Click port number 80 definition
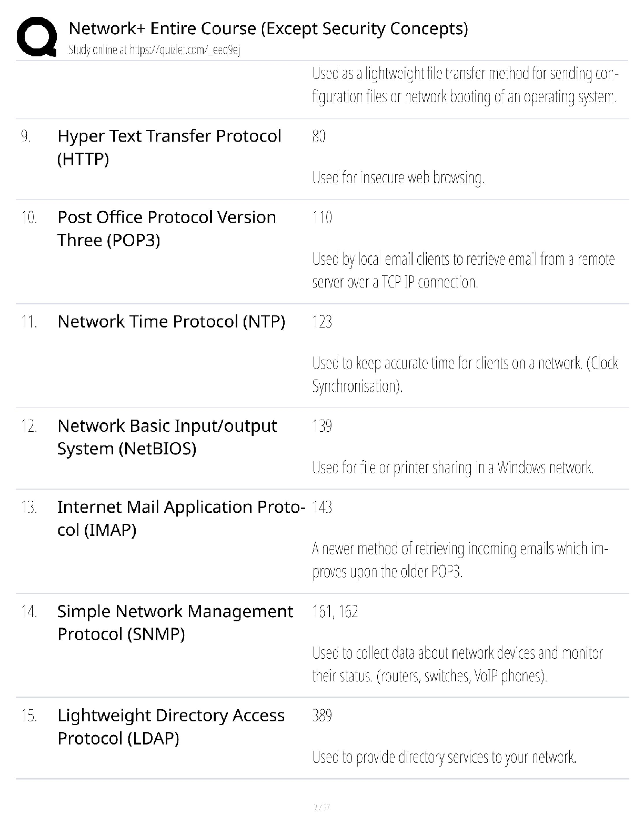Image resolution: width=644 pixels, height=834 pixels. pos(319,136)
